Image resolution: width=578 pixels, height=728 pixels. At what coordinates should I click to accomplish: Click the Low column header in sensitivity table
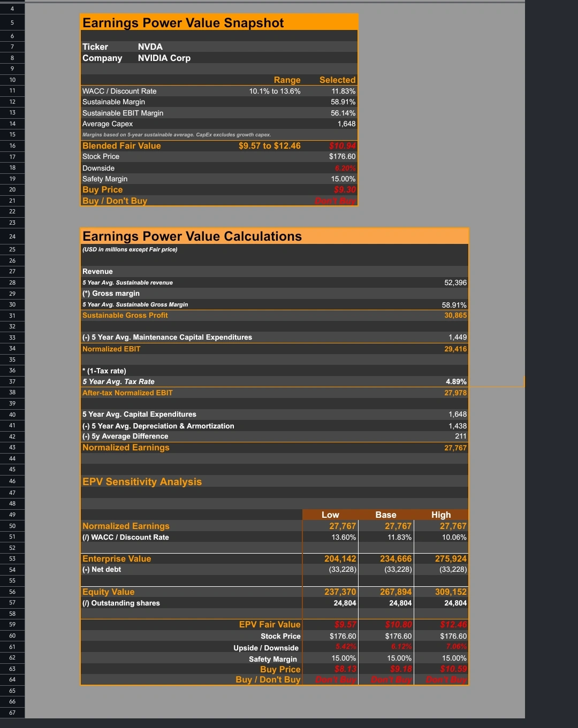click(330, 515)
